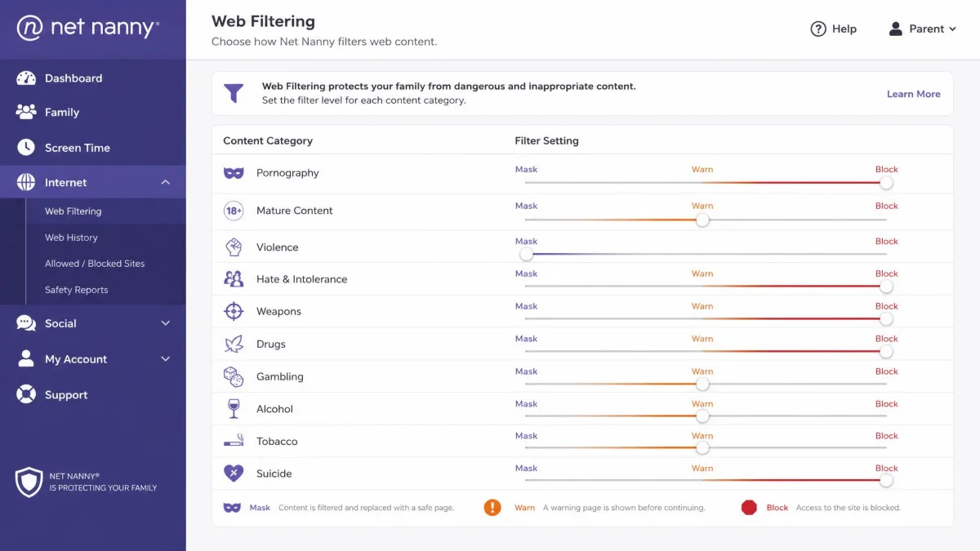980x551 pixels.
Task: Expand the Social menu chevron
Action: coord(166,323)
